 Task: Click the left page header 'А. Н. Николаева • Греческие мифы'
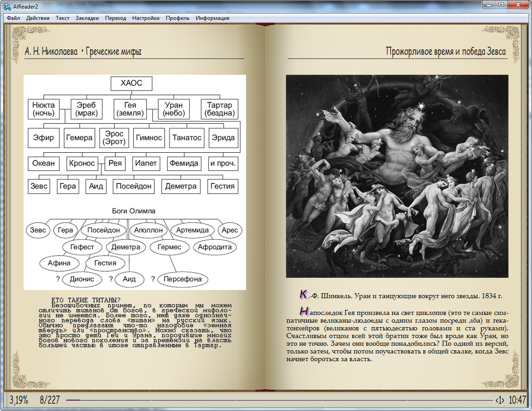tap(83, 51)
